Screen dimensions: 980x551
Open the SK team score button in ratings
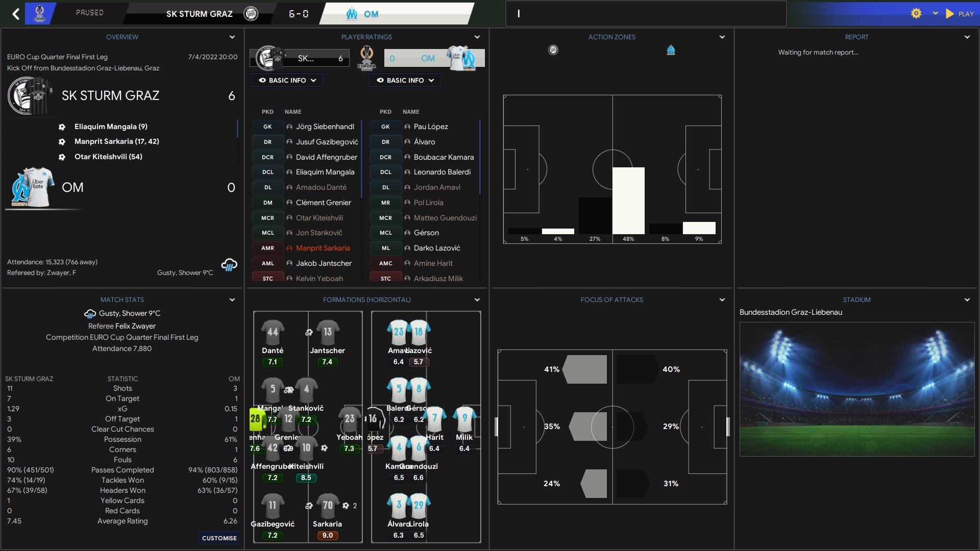(300, 58)
